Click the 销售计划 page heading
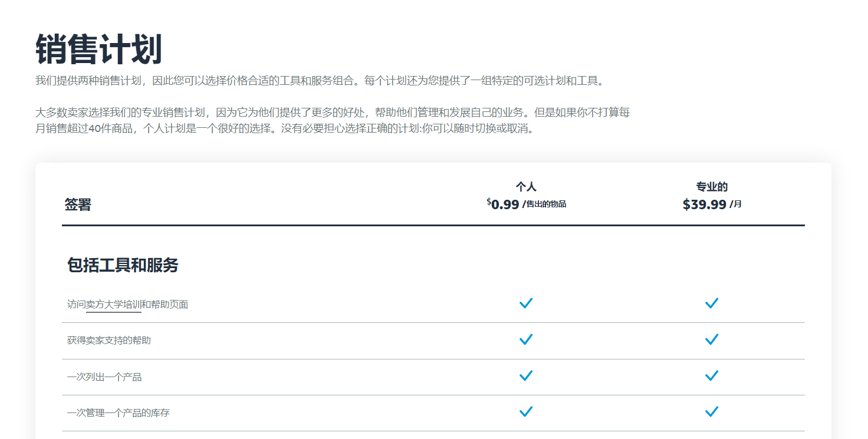Viewport: 868px width, 439px height. tap(98, 49)
